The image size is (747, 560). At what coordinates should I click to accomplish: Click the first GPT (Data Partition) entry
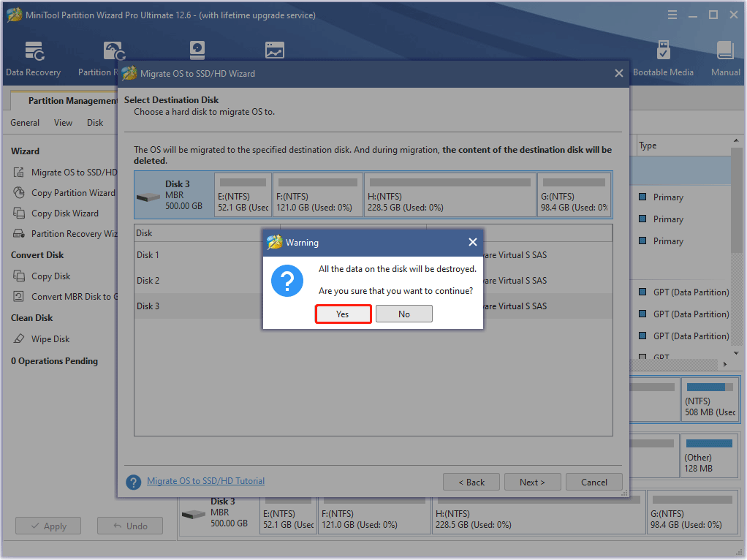click(x=691, y=292)
